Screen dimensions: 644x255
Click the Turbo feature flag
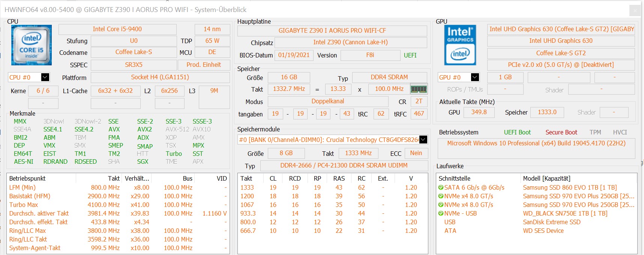tap(174, 154)
